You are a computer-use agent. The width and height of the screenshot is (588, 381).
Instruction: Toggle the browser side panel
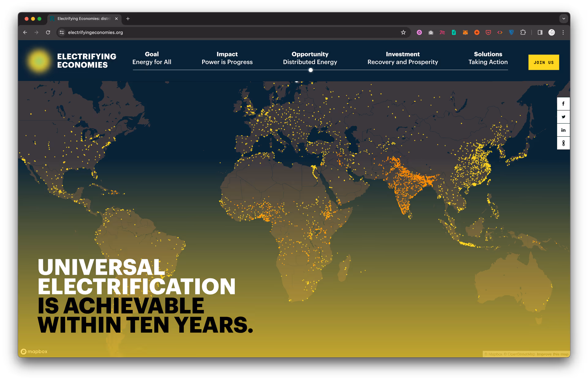[540, 32]
